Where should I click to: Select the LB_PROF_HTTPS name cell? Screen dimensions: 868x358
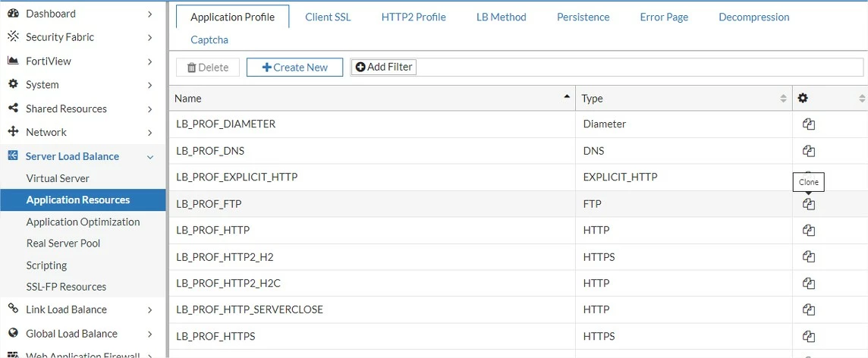[372, 337]
